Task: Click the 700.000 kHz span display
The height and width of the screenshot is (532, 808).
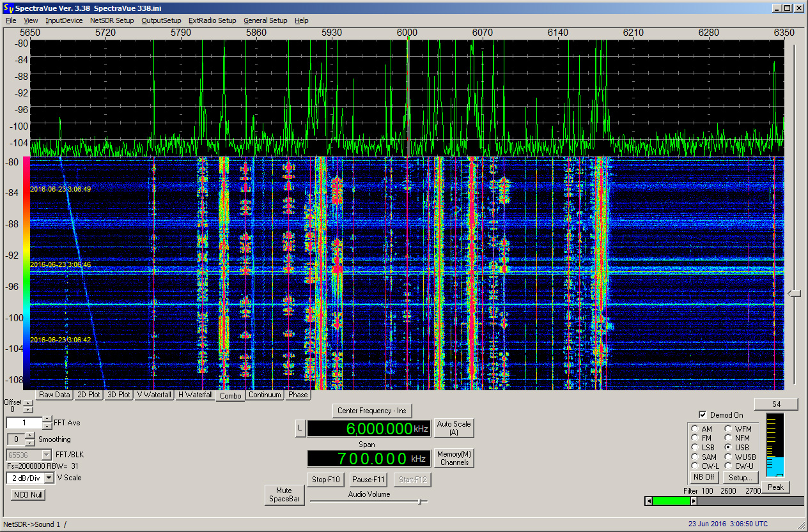Action: click(x=369, y=459)
